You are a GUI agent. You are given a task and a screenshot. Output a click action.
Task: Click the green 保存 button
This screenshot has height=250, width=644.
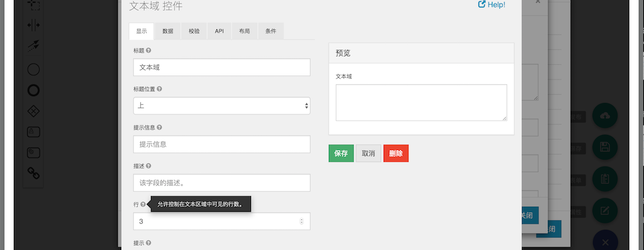341,153
